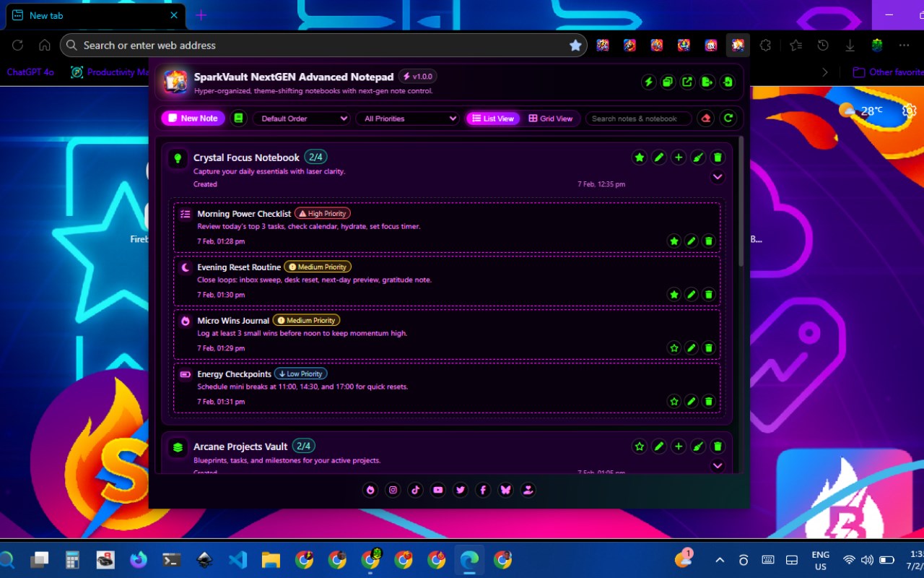Switch to Grid View
This screenshot has height=578, width=924.
coord(551,118)
